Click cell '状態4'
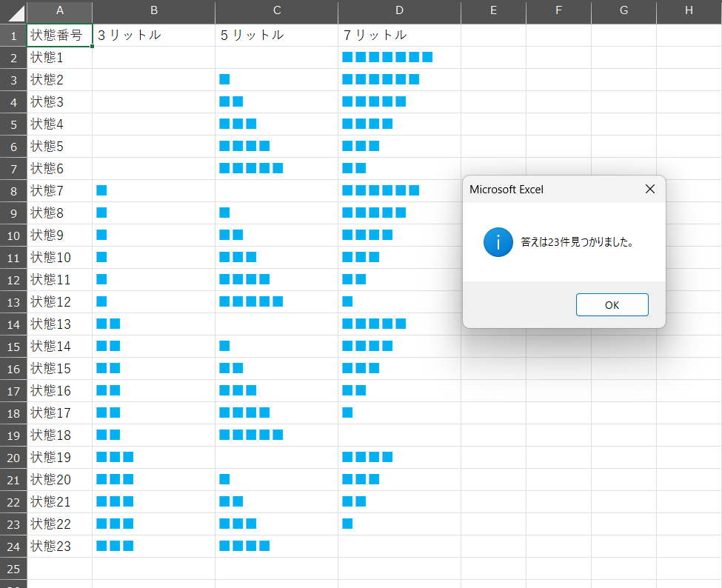Viewport: 722px width, 588px height. point(59,124)
